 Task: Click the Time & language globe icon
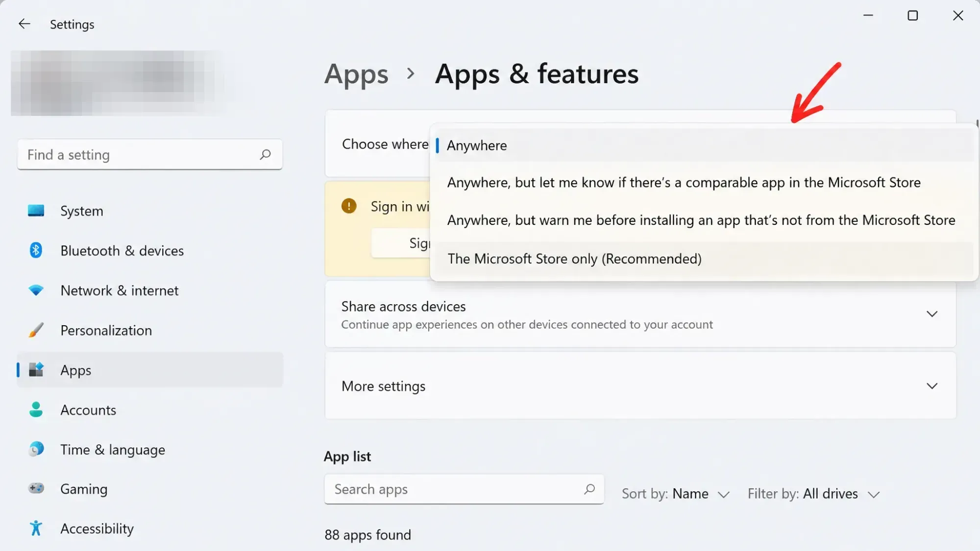(36, 449)
